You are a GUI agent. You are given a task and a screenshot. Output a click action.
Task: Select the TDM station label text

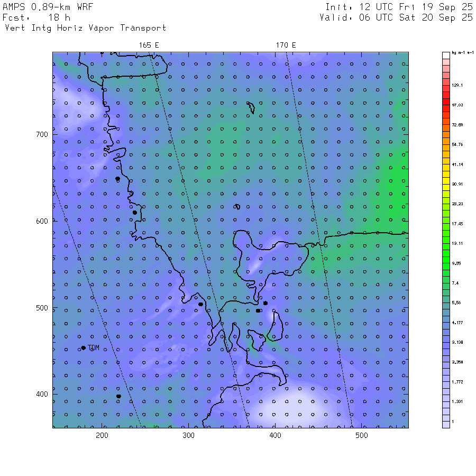[94, 348]
